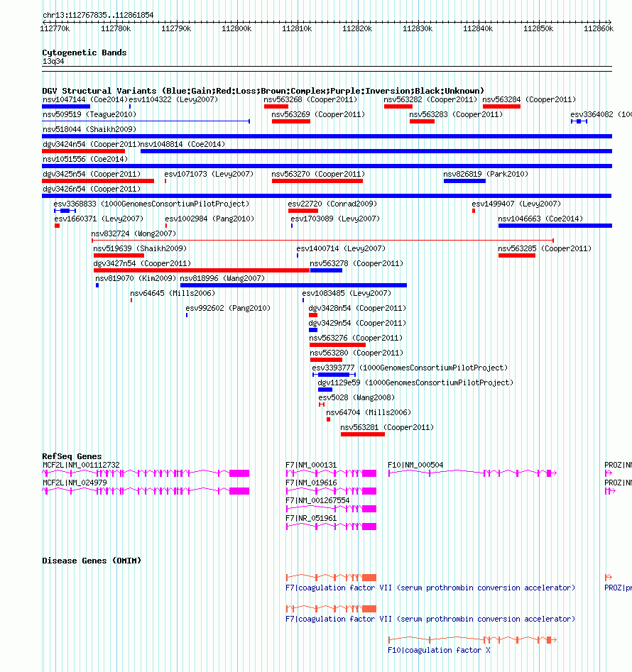This screenshot has height=672, width=632.
Task: Click the red bar under nsv563283
Action: tap(422, 121)
